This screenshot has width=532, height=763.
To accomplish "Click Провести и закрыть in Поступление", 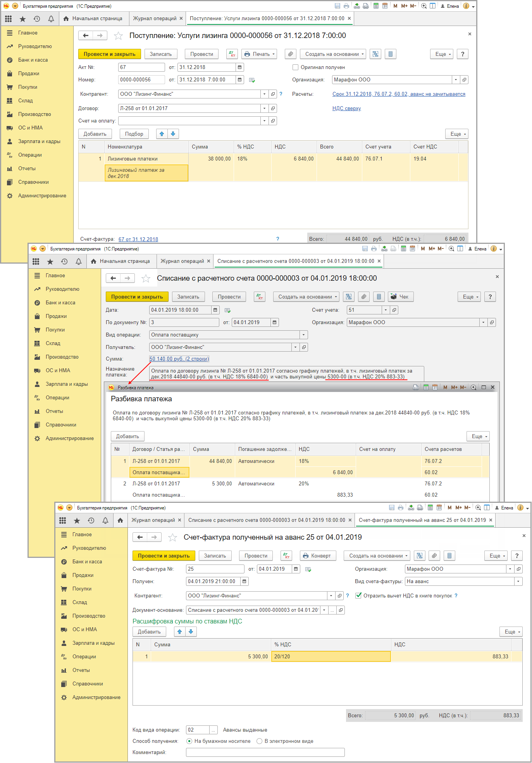I will [110, 54].
